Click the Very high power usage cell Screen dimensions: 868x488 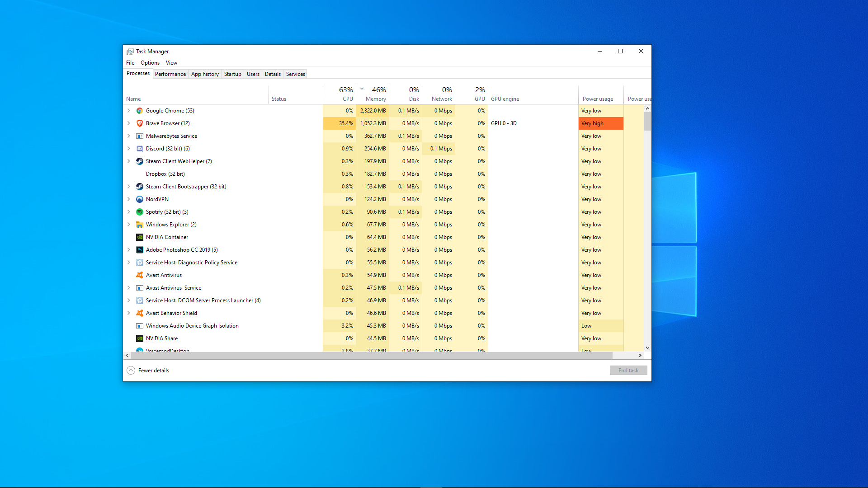click(601, 123)
